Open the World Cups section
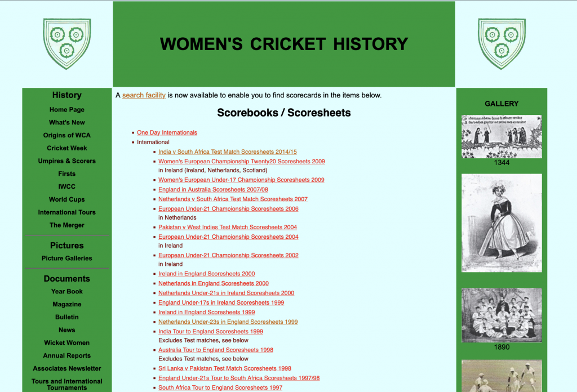The image size is (577, 392). coord(67,199)
